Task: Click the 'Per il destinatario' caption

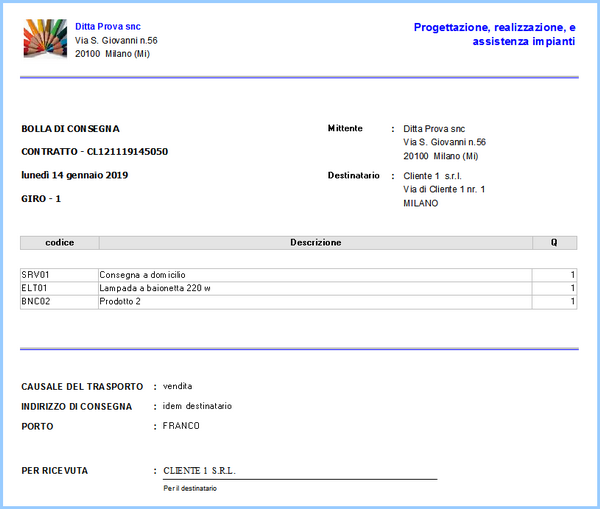Action: [x=190, y=488]
